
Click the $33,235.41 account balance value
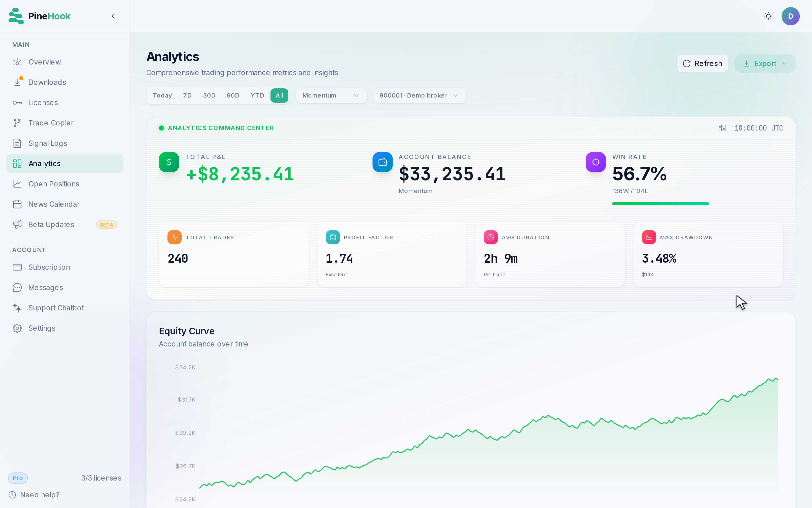(452, 174)
